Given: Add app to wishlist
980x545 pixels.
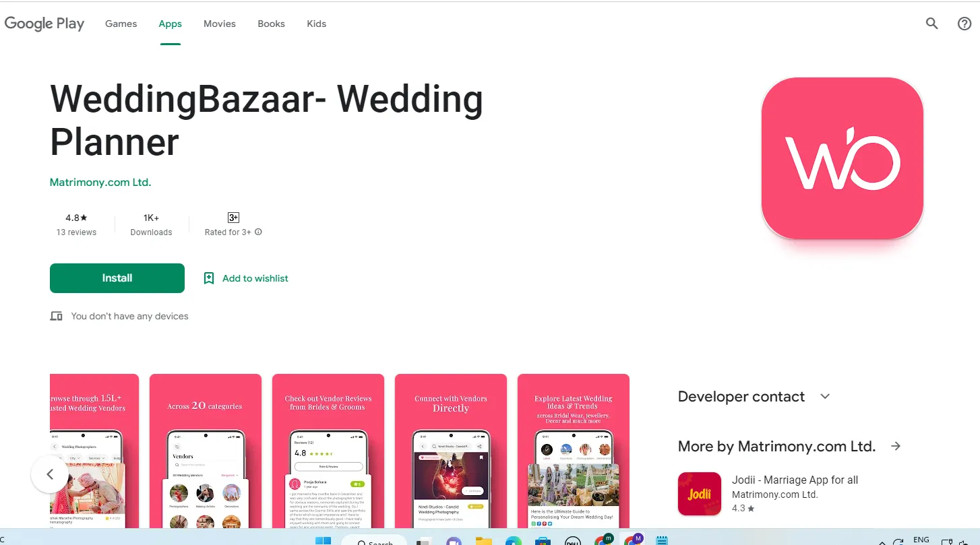Looking at the screenshot, I should coord(246,278).
